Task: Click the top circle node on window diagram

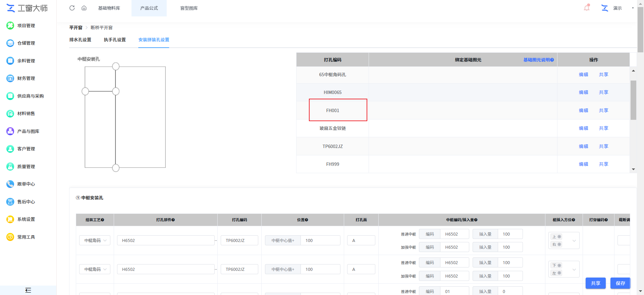Action: (116, 66)
